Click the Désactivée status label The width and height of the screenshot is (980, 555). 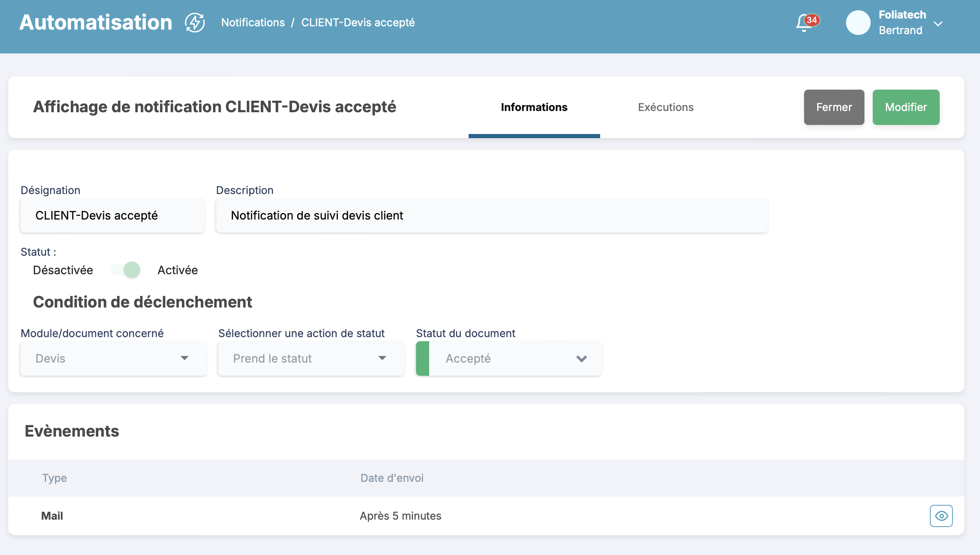(63, 270)
